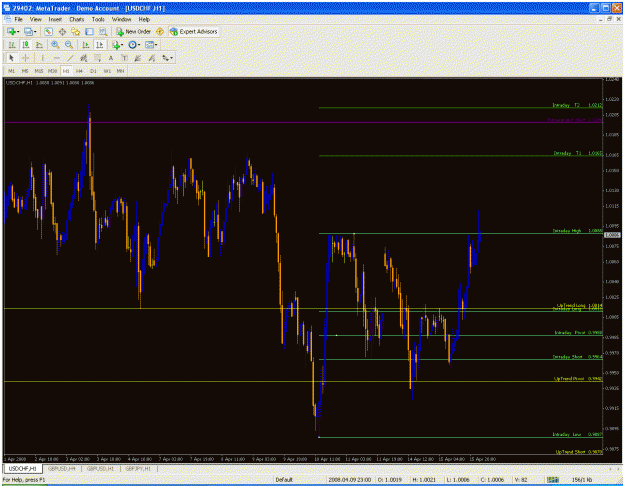Open the Terminal panel icon
The image size is (625, 486).
click(x=89, y=31)
